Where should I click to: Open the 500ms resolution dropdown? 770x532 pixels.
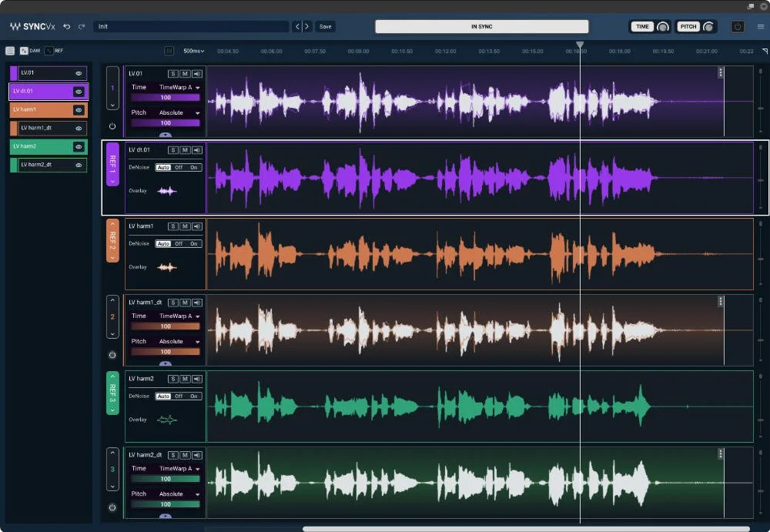point(191,50)
